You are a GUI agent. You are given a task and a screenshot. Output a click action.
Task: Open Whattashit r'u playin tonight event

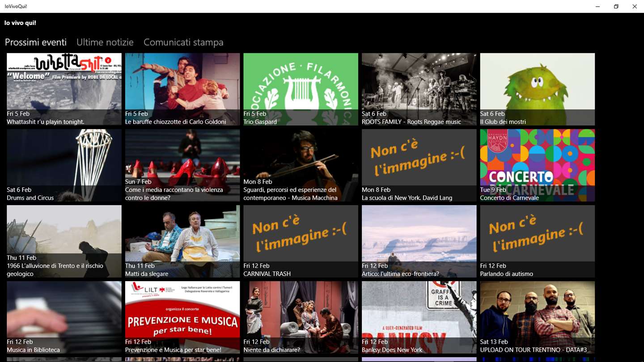(64, 89)
